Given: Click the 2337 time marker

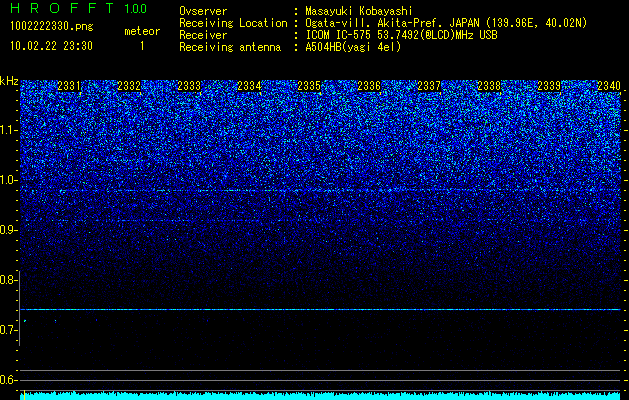Looking at the screenshot, I should (429, 86).
